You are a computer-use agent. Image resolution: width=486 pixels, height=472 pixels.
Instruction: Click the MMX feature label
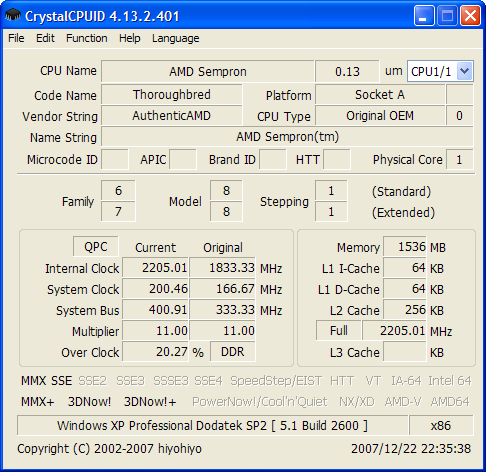tap(34, 381)
